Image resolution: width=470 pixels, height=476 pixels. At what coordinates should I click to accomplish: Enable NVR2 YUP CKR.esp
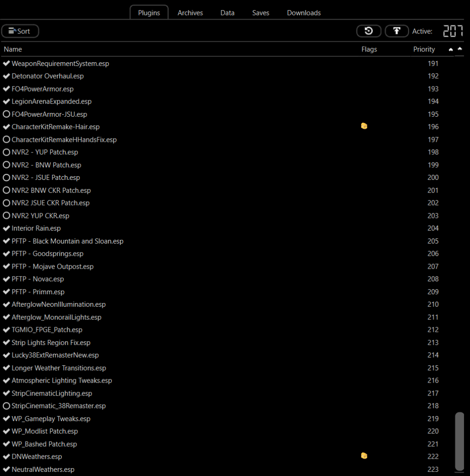click(x=7, y=216)
